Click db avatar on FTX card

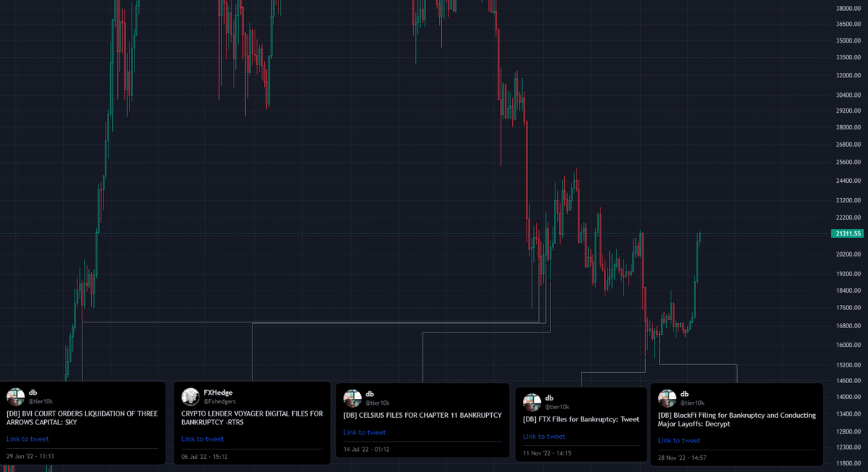click(x=532, y=402)
